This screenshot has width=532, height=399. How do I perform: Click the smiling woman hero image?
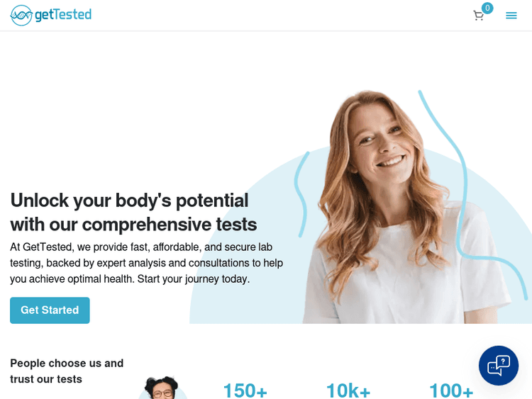(x=404, y=207)
